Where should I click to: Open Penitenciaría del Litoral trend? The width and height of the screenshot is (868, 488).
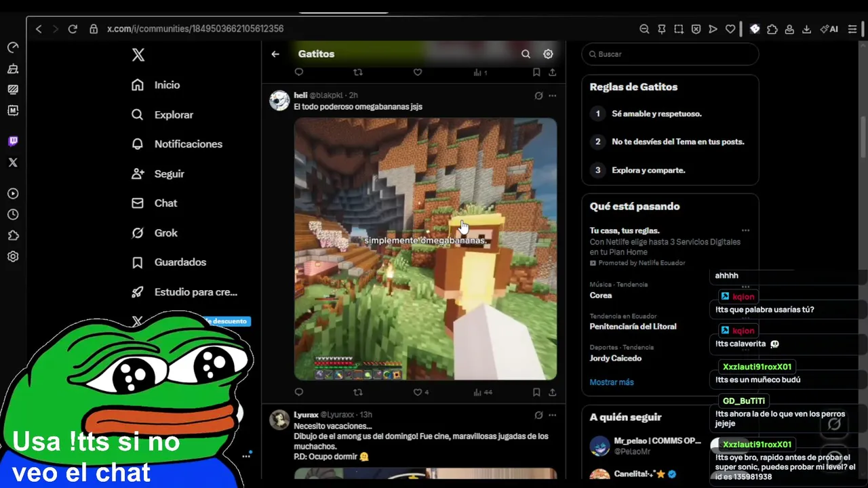click(x=633, y=327)
